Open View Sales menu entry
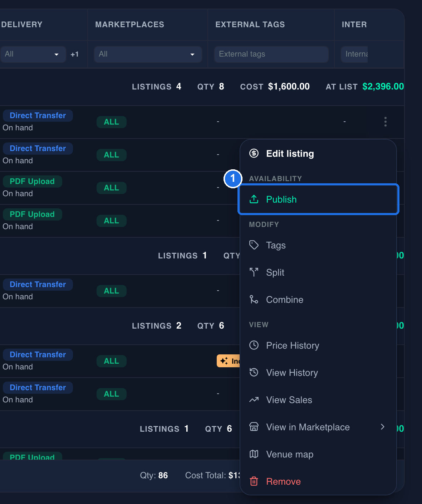Screen dimensions: 422x504 (318, 400)
